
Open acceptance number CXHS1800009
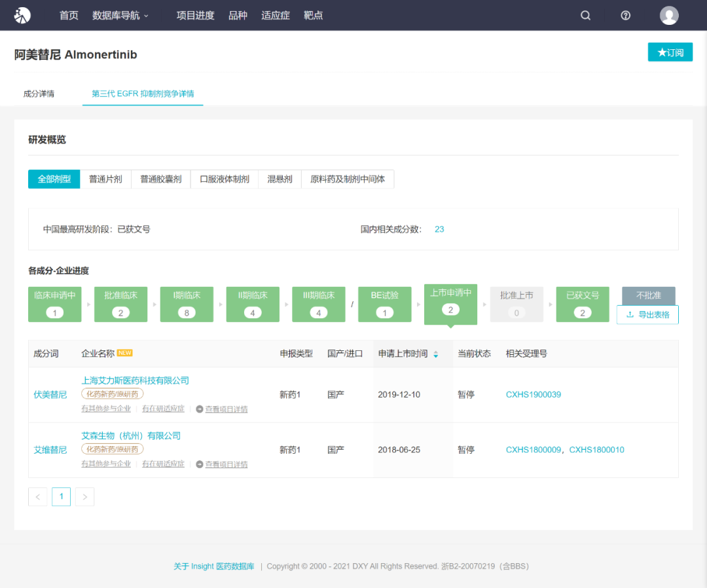(534, 450)
